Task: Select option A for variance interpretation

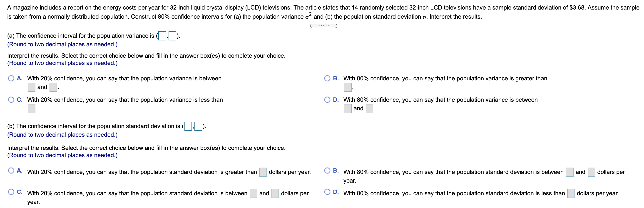Action: (x=11, y=79)
